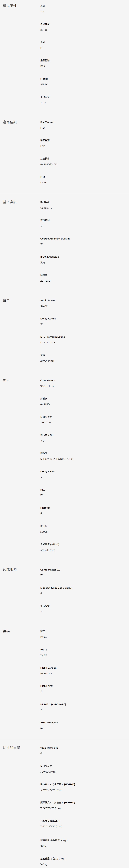Viewport: 129px width, 868px height.
Task: Click the 產品屬性 section heading
Action: click(10, 6)
